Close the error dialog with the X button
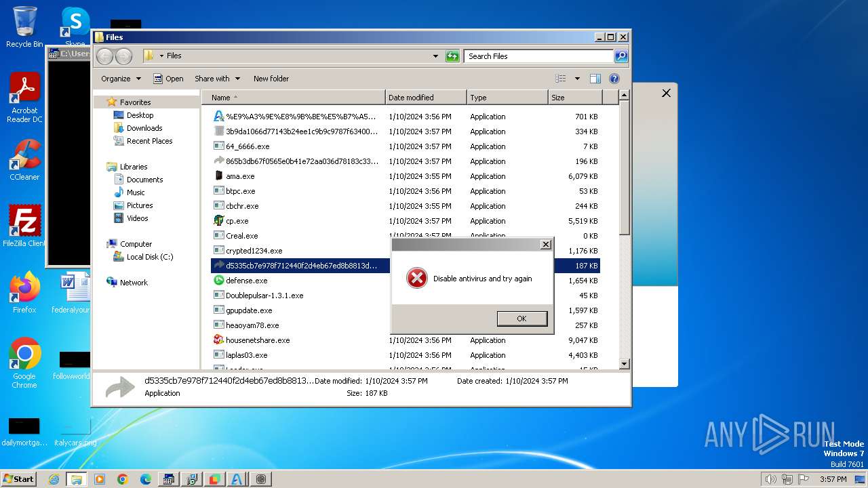Viewport: 868px width, 488px height. 545,244
